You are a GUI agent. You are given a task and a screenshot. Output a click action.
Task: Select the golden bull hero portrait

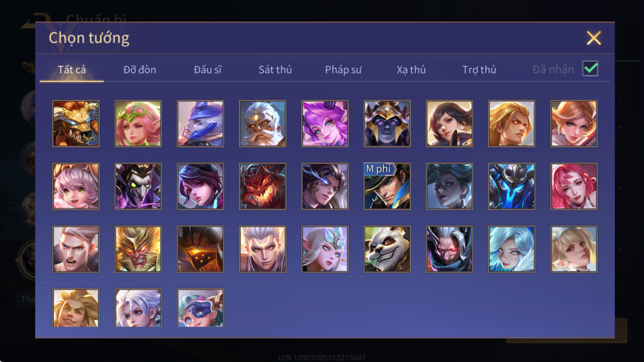click(76, 123)
